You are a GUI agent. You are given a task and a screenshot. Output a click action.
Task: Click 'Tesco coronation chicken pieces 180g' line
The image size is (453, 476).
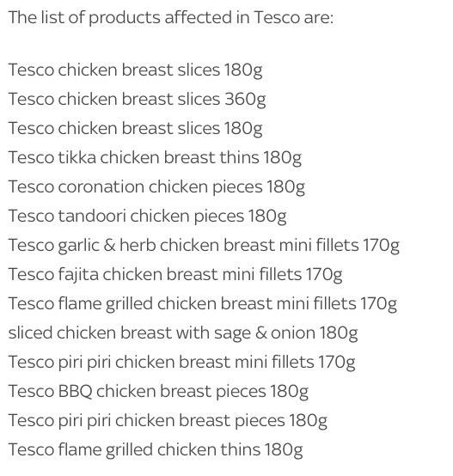(x=156, y=187)
